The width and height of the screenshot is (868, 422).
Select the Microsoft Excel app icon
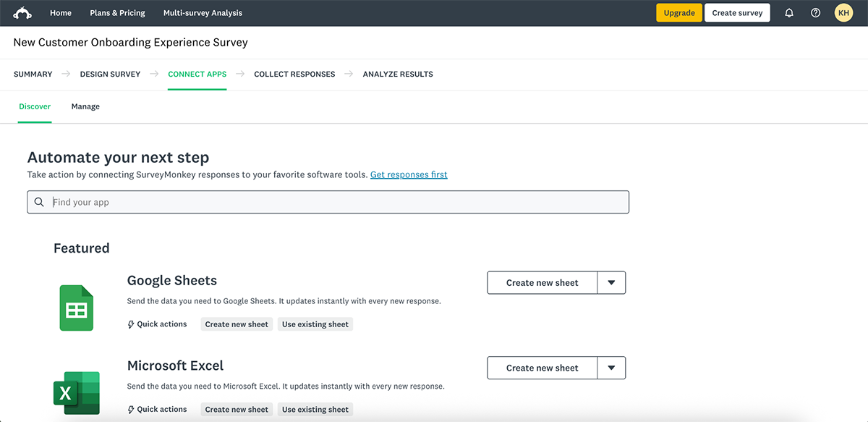point(77,393)
